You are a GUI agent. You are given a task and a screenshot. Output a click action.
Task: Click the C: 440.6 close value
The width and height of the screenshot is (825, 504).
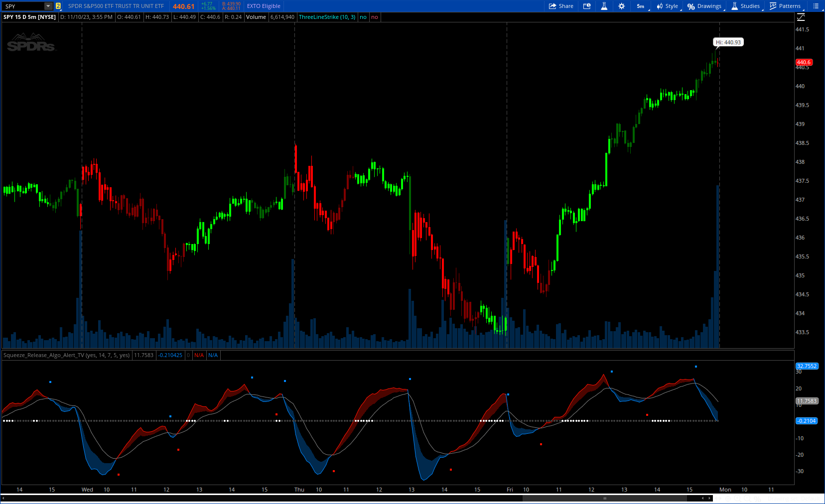[x=210, y=17]
